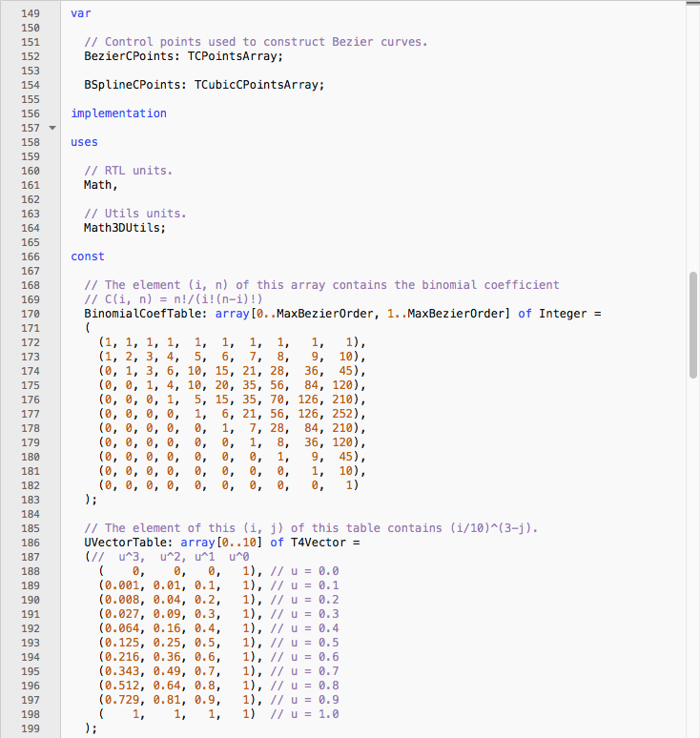
Task: Click line number 199 in the gutter
Action: [x=29, y=728]
